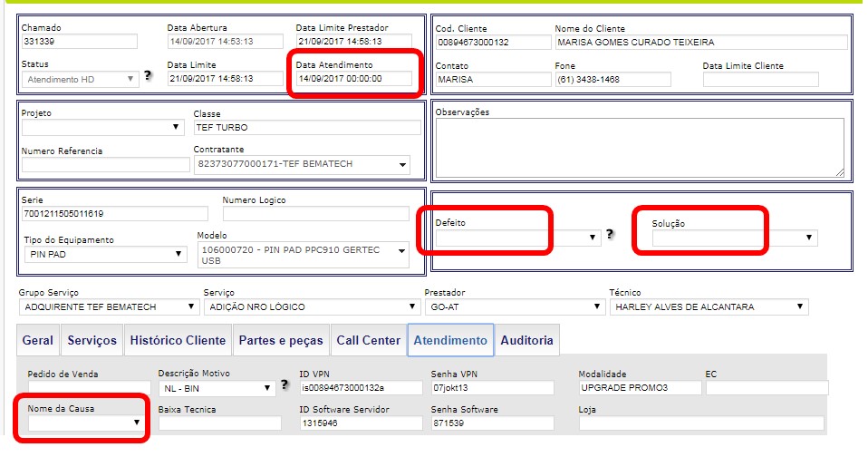Image resolution: width=868 pixels, height=457 pixels.
Task: Select a value in the Defeito dropdown
Action: [x=517, y=238]
